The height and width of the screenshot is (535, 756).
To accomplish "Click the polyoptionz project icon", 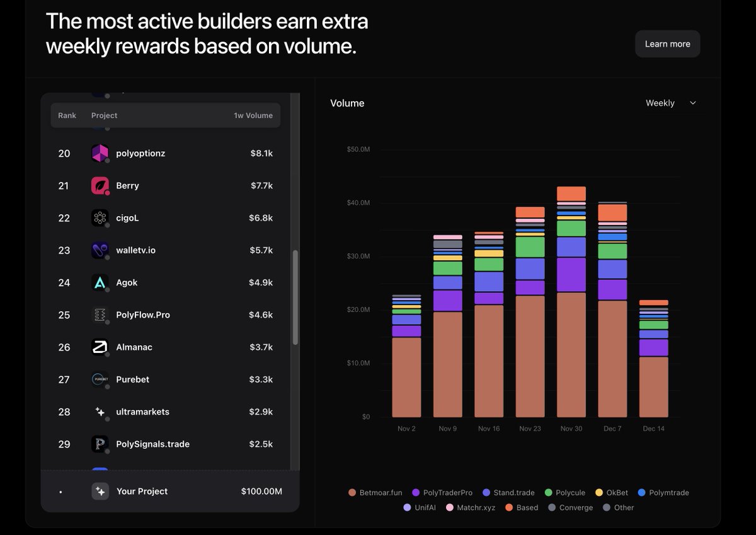I will coord(100,153).
